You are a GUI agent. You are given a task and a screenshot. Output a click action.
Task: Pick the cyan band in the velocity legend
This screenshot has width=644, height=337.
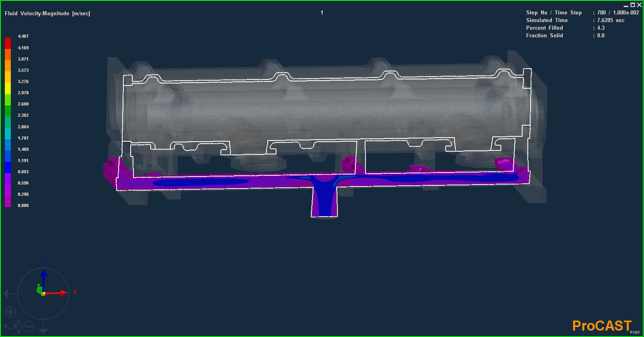pyautogui.click(x=8, y=134)
